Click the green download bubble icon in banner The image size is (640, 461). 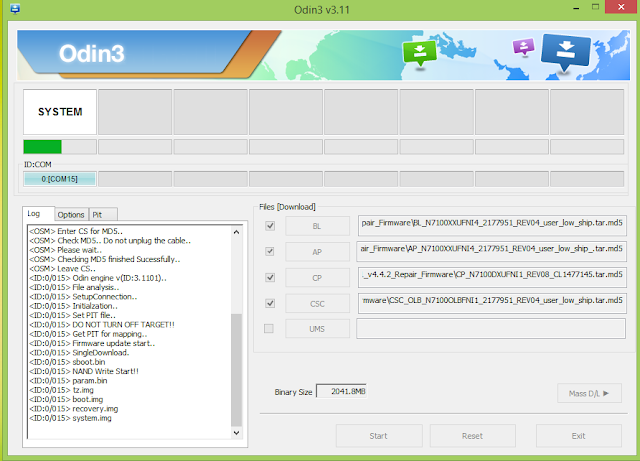point(420,54)
